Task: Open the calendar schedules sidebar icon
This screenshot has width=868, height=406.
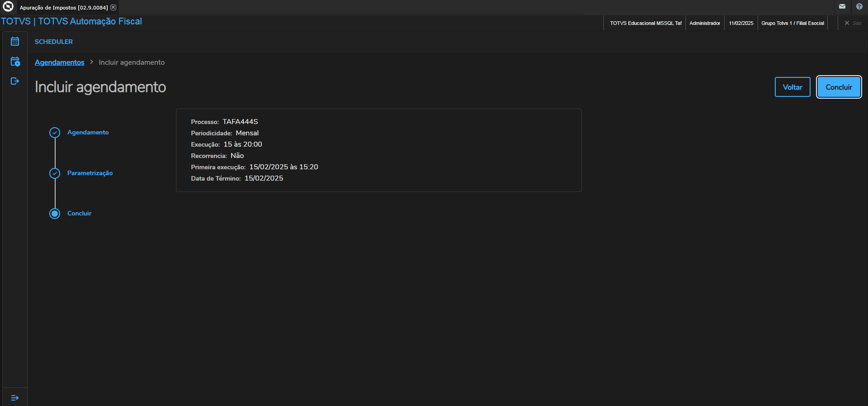Action: click(15, 42)
